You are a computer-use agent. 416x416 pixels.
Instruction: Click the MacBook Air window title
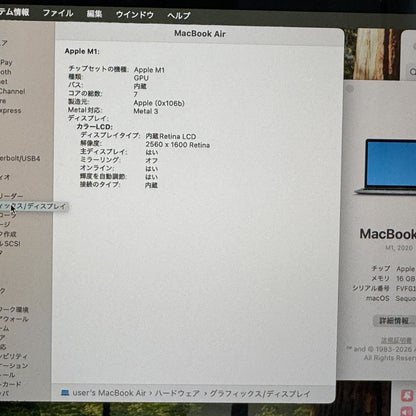pyautogui.click(x=200, y=34)
